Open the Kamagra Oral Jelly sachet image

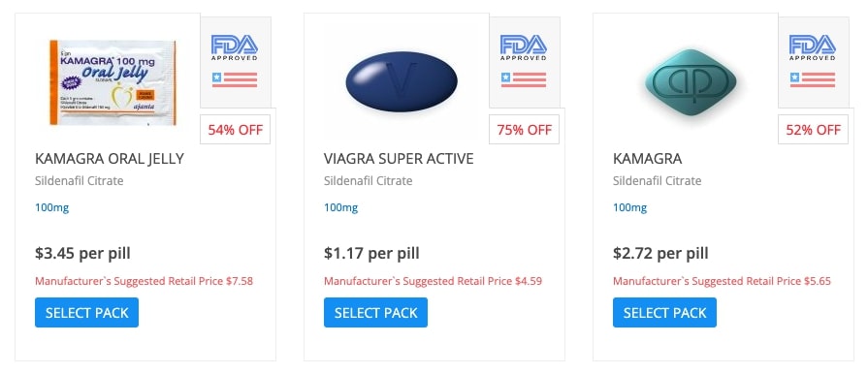coord(113,82)
